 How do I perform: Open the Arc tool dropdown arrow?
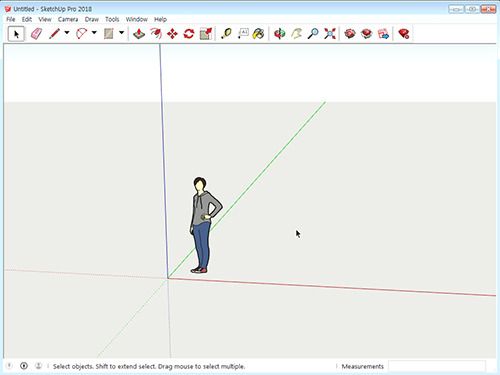point(94,33)
